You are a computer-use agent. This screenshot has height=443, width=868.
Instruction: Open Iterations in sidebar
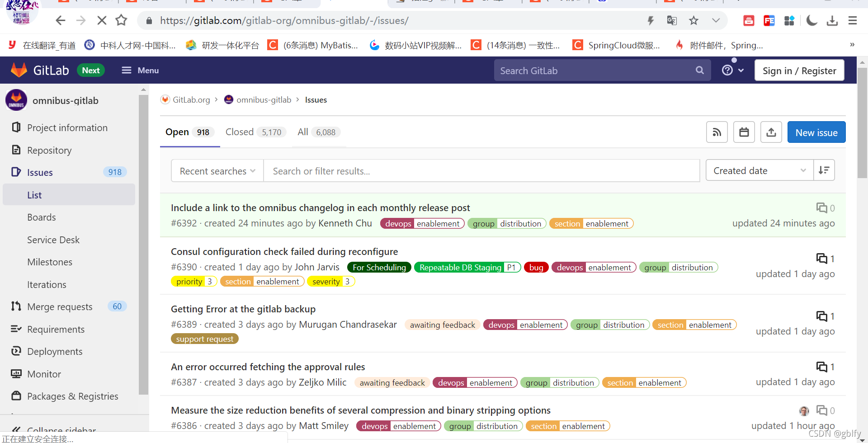tap(47, 284)
